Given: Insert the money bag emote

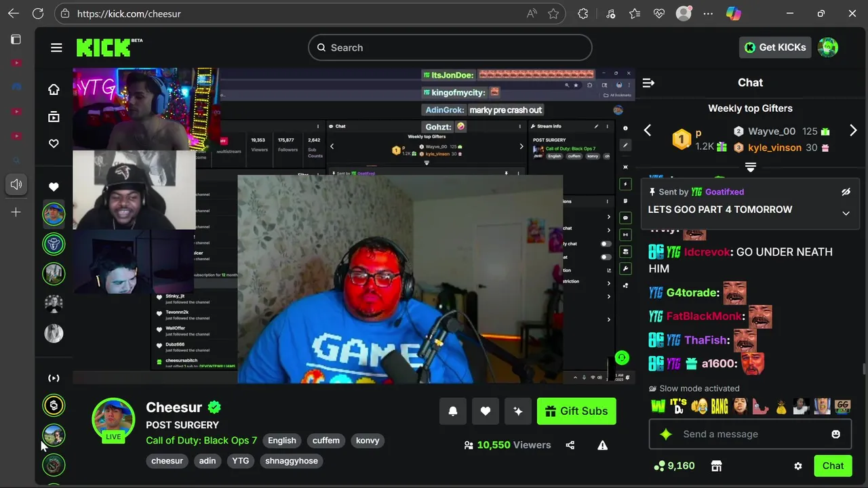Looking at the screenshot, I should 781,406.
